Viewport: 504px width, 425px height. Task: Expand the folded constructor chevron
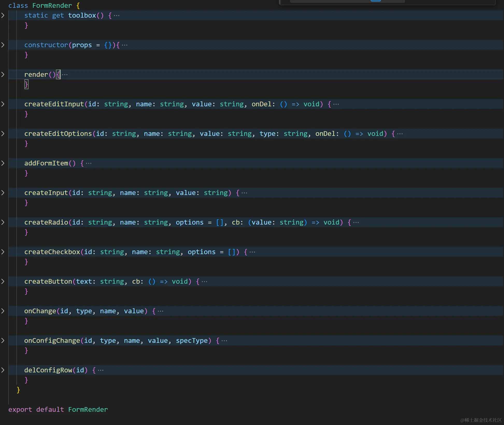(x=3, y=45)
